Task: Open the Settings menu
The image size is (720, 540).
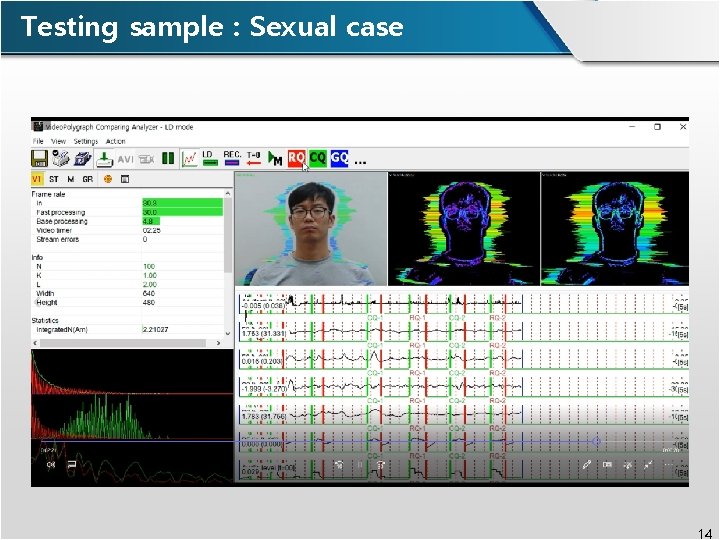Action: [86, 141]
